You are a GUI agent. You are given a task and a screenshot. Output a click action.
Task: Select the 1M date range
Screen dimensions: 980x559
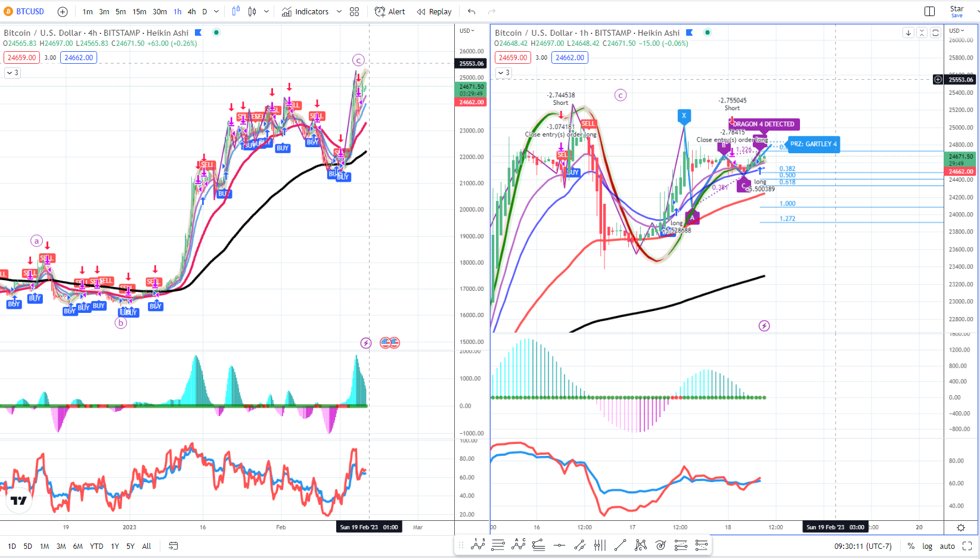point(45,546)
